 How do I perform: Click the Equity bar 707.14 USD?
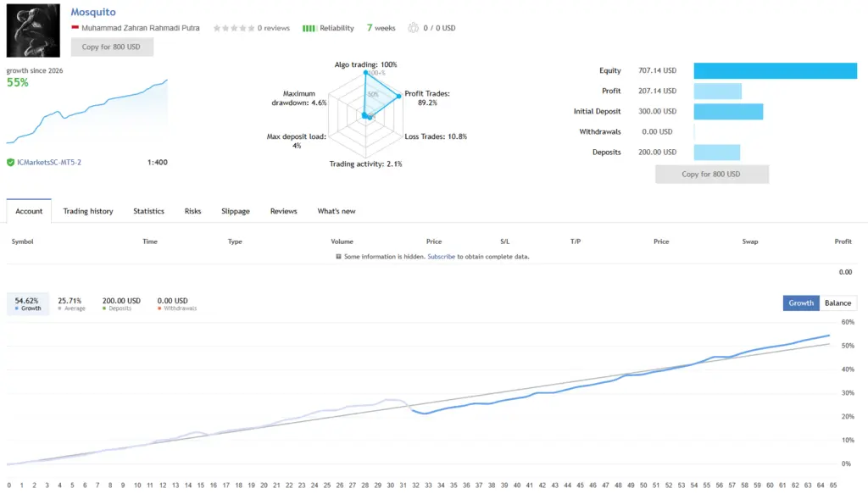pos(775,71)
